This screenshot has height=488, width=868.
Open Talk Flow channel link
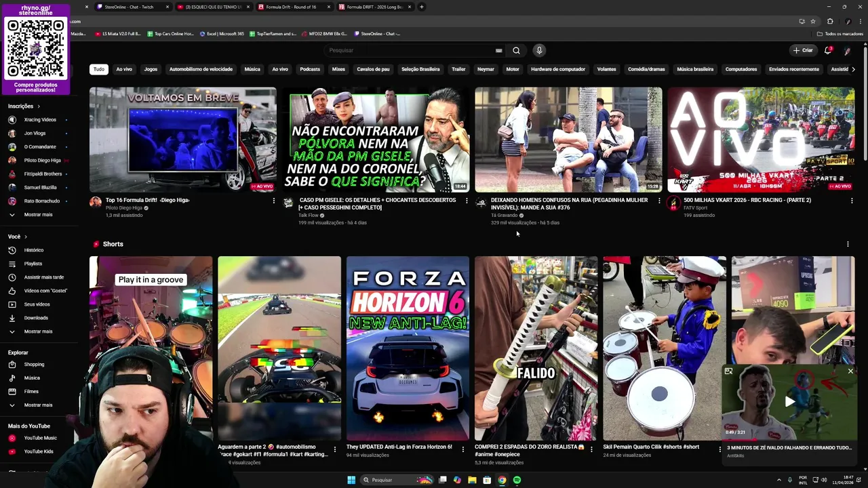tap(309, 216)
